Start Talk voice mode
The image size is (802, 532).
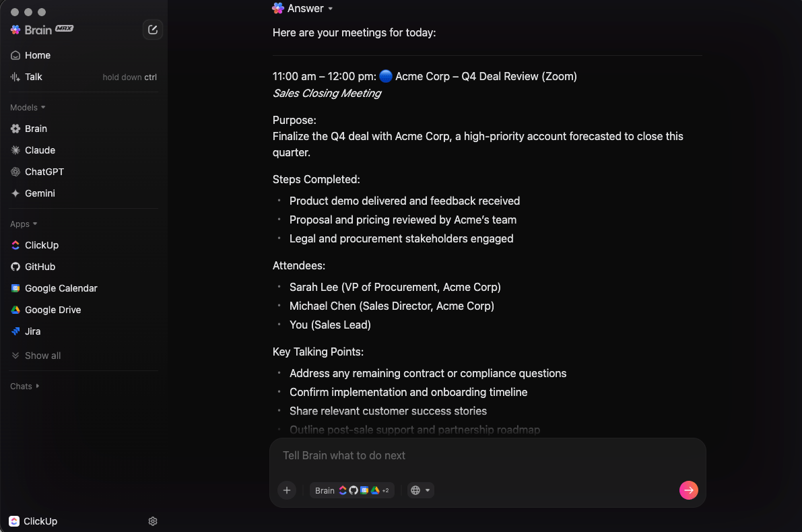pos(34,77)
